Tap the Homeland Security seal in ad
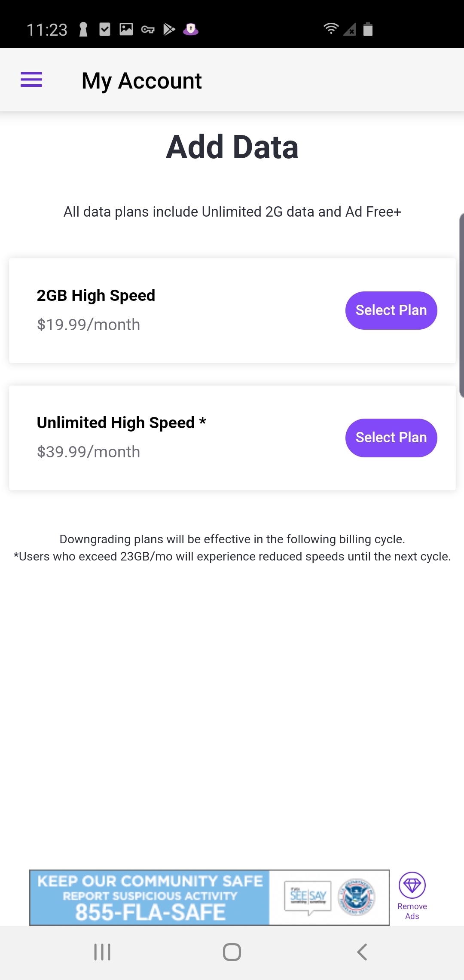 tap(356, 897)
